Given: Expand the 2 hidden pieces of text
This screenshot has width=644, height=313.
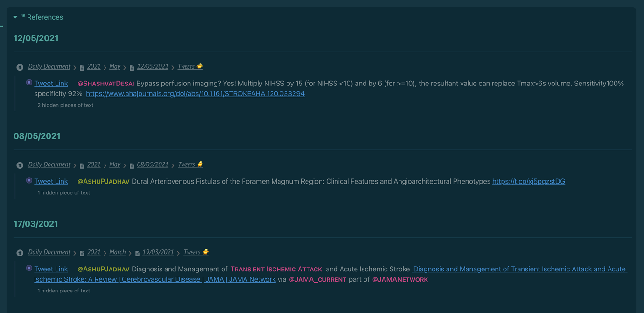Looking at the screenshot, I should (x=65, y=105).
